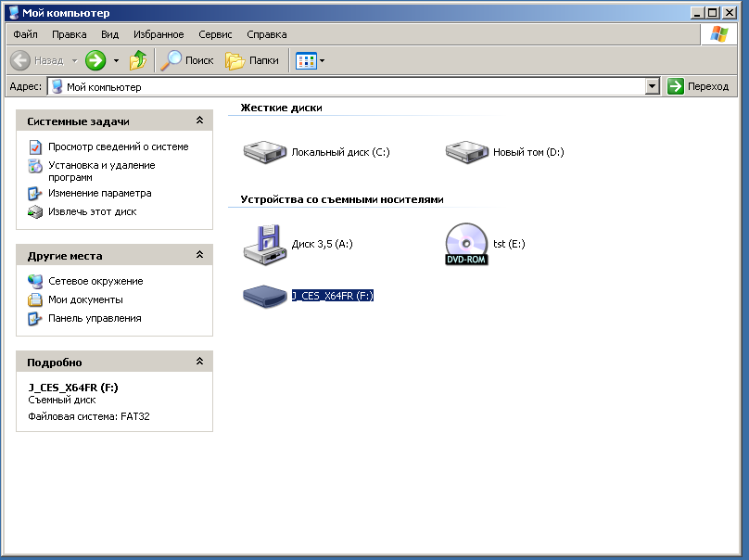
Task: Open the Сетевое окружение link
Action: pyautogui.click(x=95, y=281)
